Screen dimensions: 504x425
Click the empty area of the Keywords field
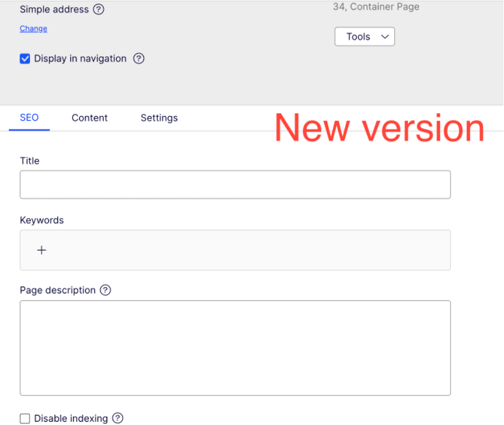(251, 250)
